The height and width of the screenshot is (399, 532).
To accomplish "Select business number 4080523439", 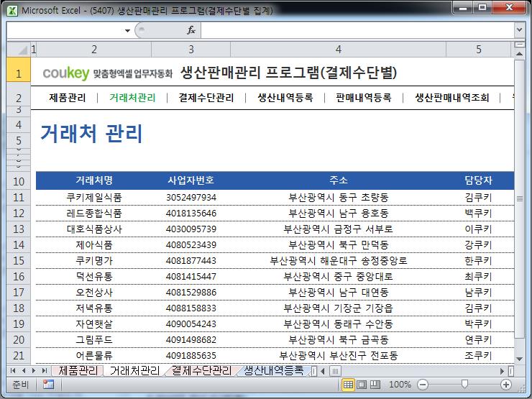I will 191,244.
